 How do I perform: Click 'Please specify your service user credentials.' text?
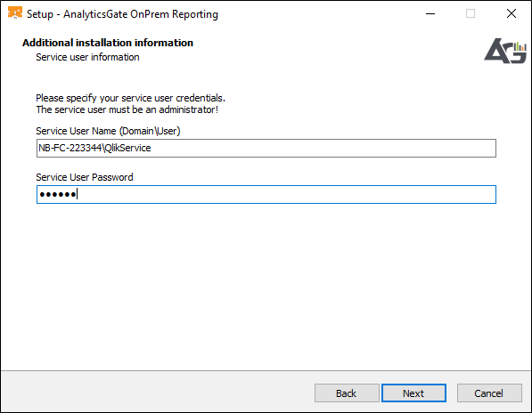131,98
